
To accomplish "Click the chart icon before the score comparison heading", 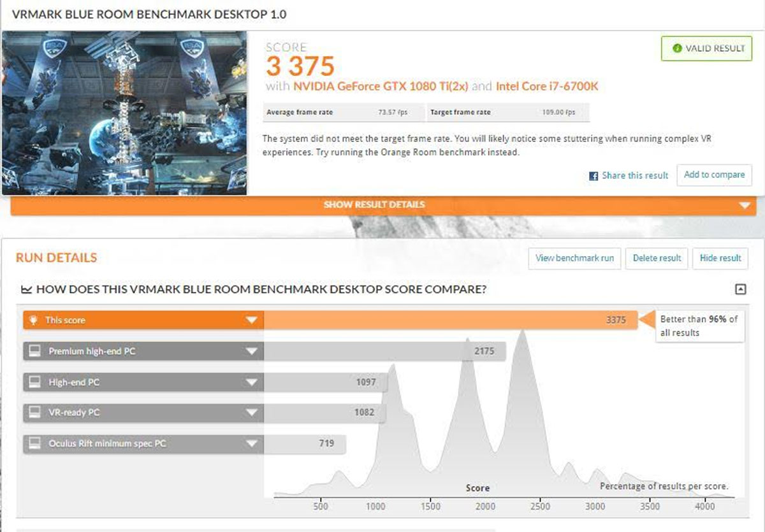I will pos(26,290).
